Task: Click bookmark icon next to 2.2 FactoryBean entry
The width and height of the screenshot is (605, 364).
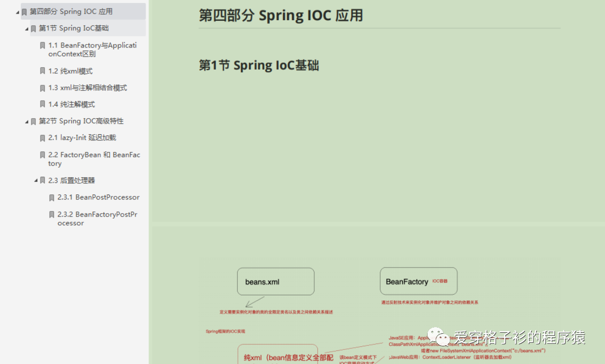Action: pos(43,155)
